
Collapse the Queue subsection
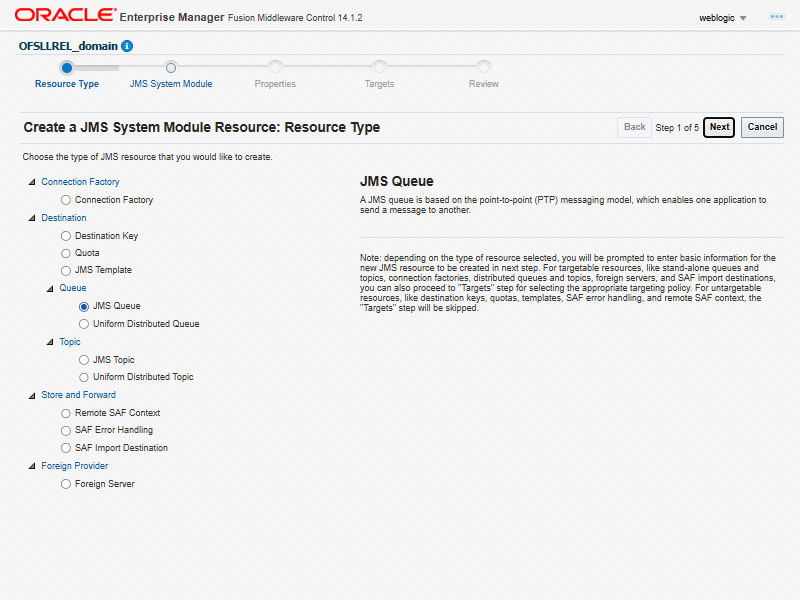click(x=50, y=289)
